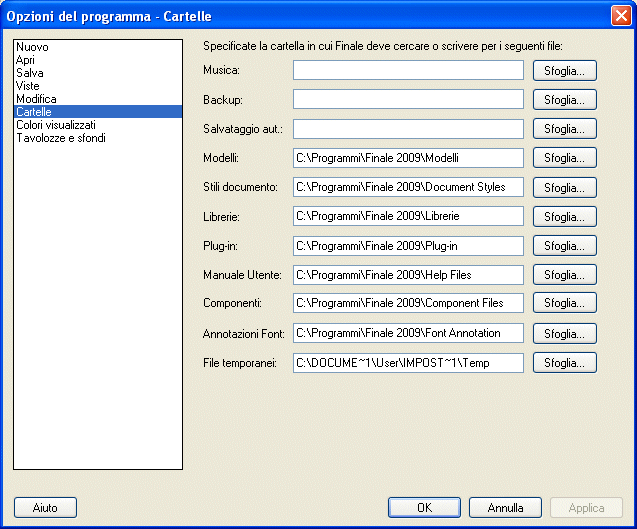Click the Musica folder path field
The height and width of the screenshot is (529, 637).
(x=408, y=70)
